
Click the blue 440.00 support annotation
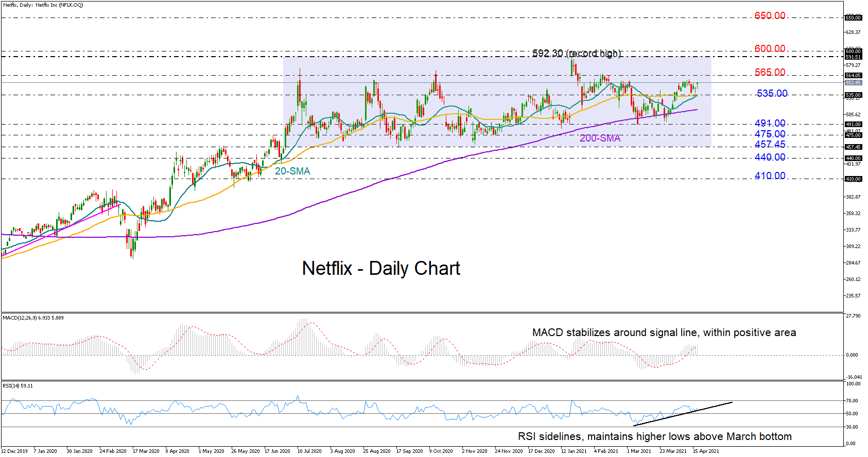point(770,157)
